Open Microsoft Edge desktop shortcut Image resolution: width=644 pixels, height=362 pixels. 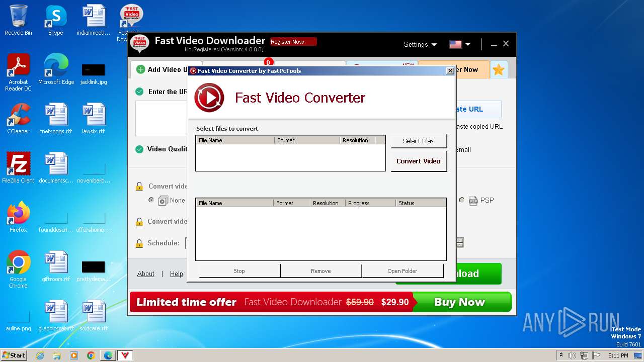click(56, 69)
